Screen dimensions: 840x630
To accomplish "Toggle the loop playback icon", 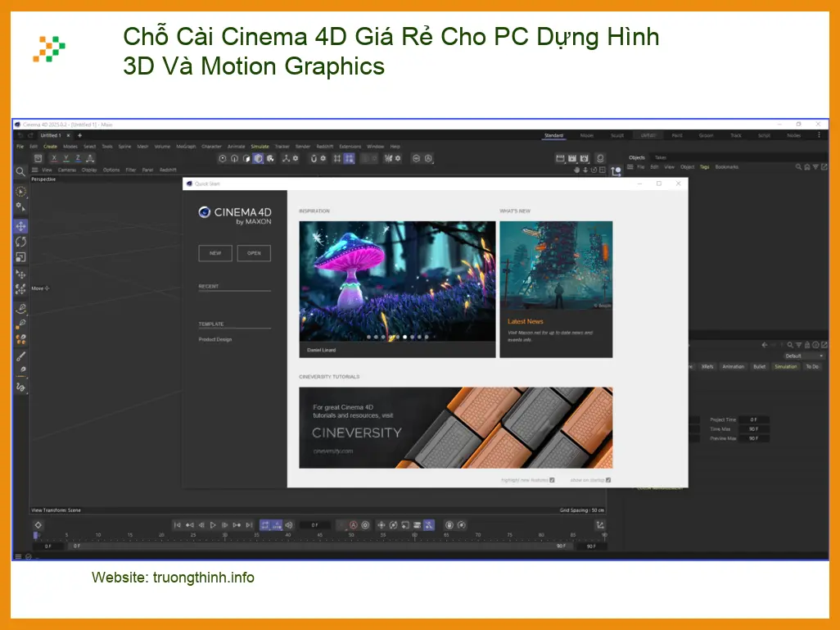I will (x=264, y=525).
